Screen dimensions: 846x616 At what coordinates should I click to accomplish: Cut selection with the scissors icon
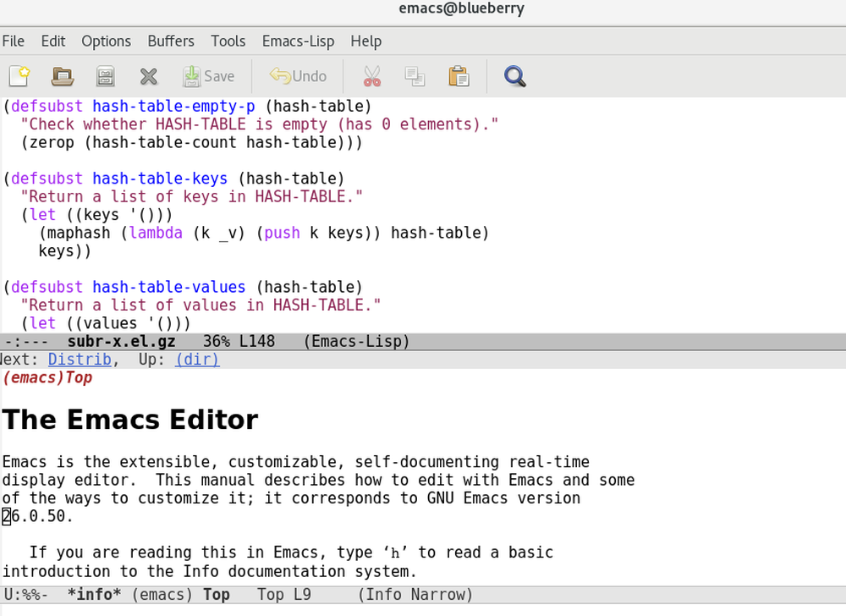pos(371,76)
